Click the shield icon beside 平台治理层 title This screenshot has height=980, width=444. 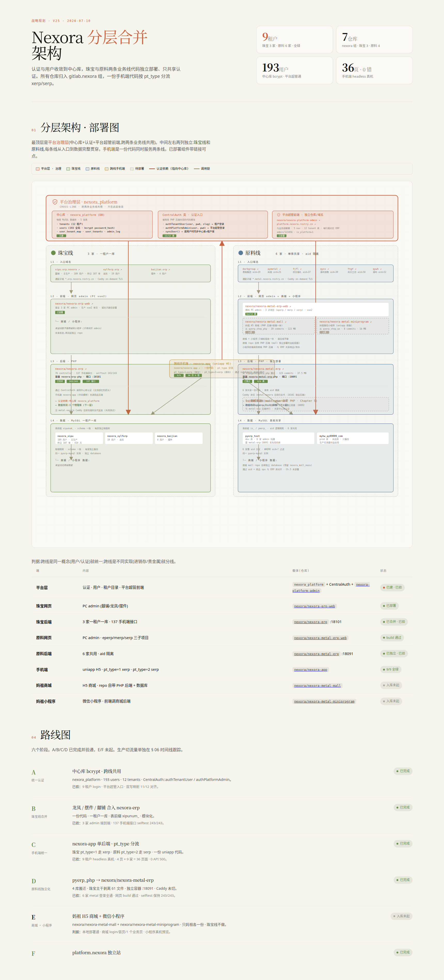pos(55,202)
